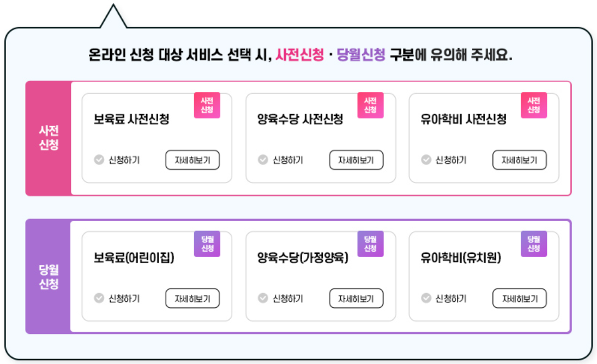The width and height of the screenshot is (597, 364).
Task: Open 자세히보기 for 유아학비 사전신청
Action: pyautogui.click(x=519, y=160)
